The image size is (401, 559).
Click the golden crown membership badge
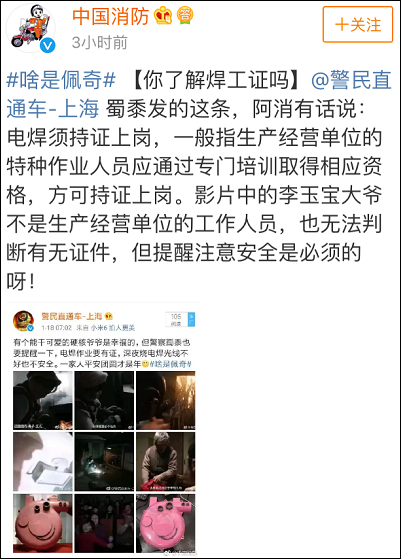163,16
